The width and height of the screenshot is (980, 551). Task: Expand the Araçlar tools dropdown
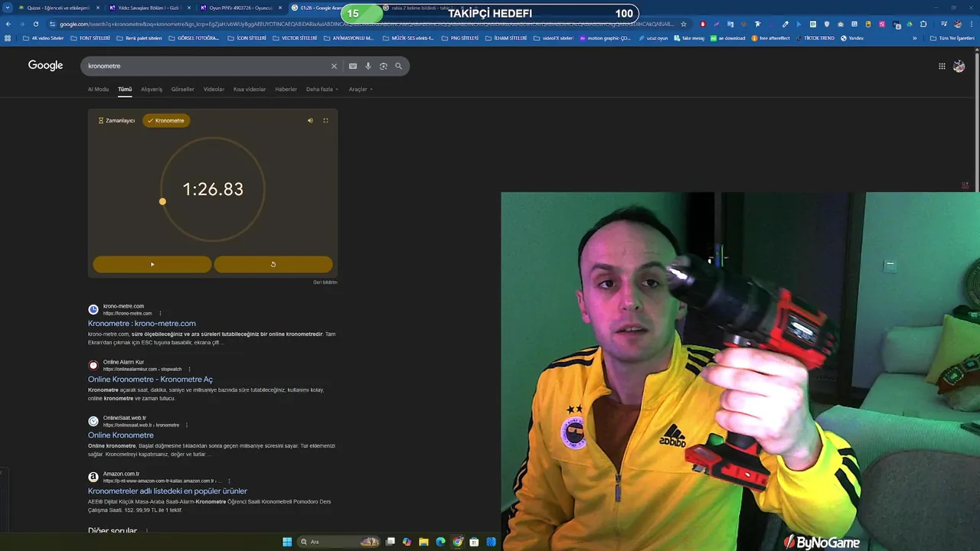tap(361, 89)
